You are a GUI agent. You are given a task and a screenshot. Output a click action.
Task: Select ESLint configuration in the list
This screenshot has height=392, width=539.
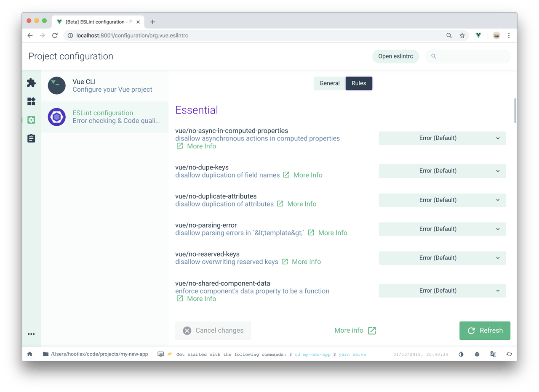[x=105, y=117]
